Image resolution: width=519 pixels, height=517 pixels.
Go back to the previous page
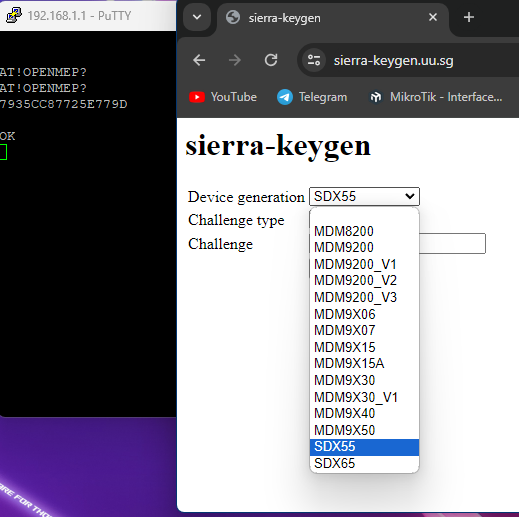(199, 60)
